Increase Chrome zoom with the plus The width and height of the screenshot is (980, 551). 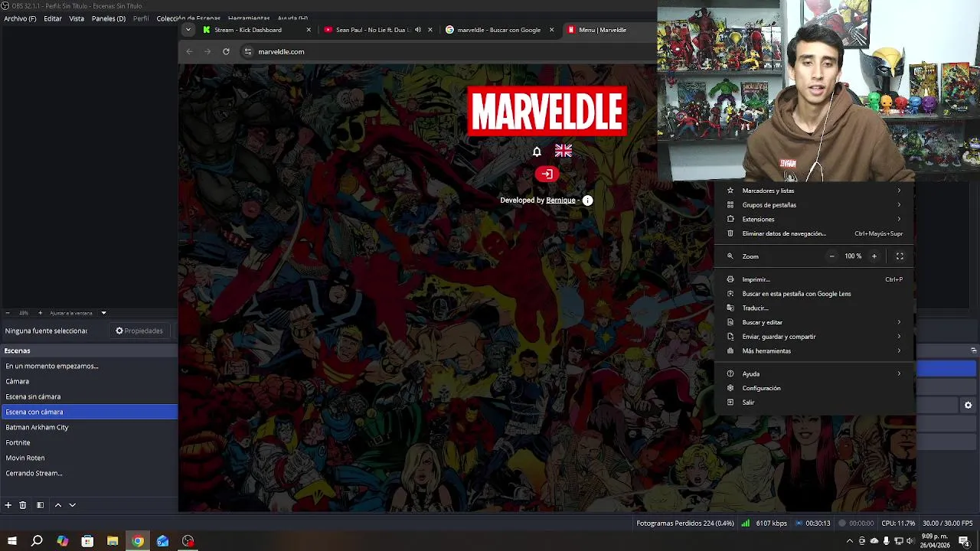[x=874, y=256]
